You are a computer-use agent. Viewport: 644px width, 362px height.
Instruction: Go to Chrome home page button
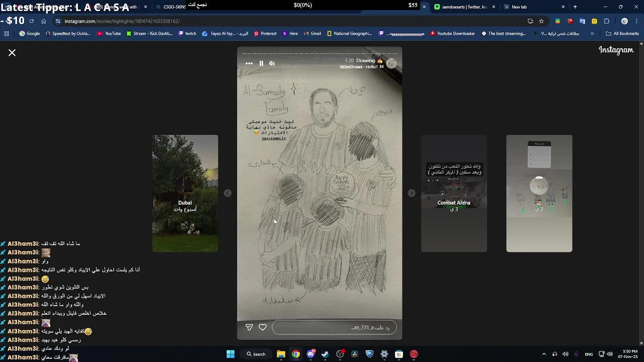pos(44,21)
